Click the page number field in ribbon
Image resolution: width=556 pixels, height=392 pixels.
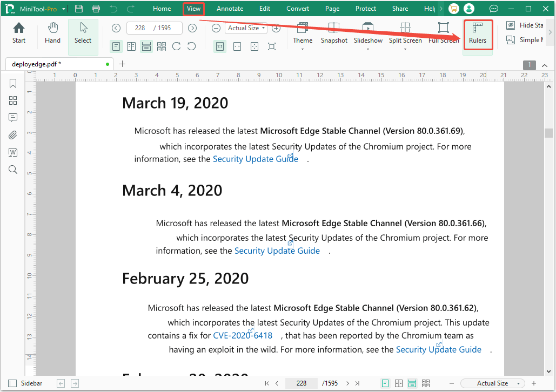point(154,28)
